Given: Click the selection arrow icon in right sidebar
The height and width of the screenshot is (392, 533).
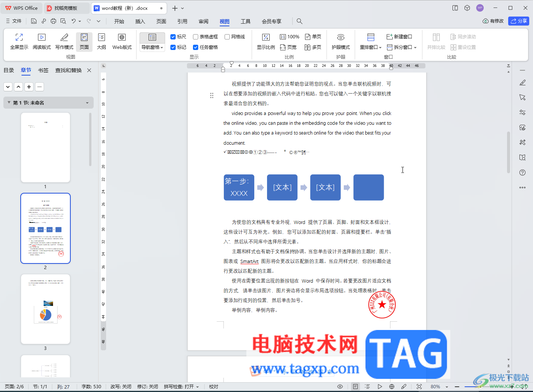Looking at the screenshot, I should (522, 97).
